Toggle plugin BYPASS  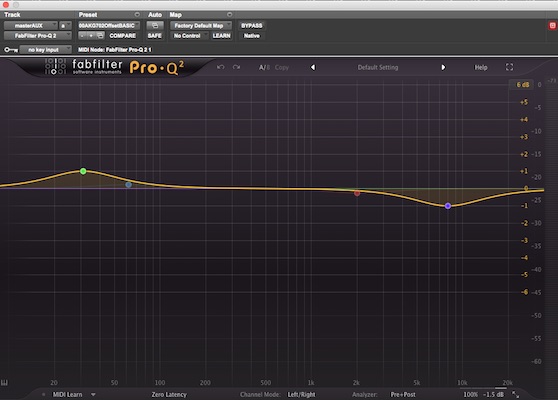[252, 26]
